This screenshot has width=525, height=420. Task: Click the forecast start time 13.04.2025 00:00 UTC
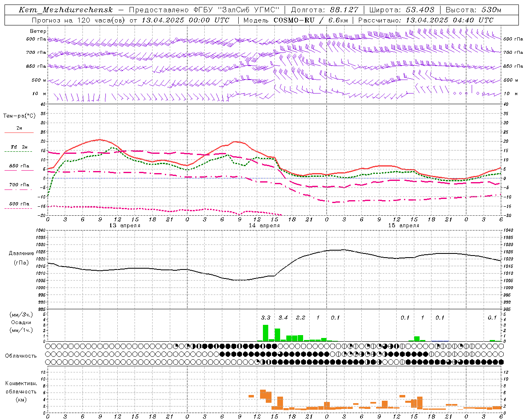(x=185, y=20)
